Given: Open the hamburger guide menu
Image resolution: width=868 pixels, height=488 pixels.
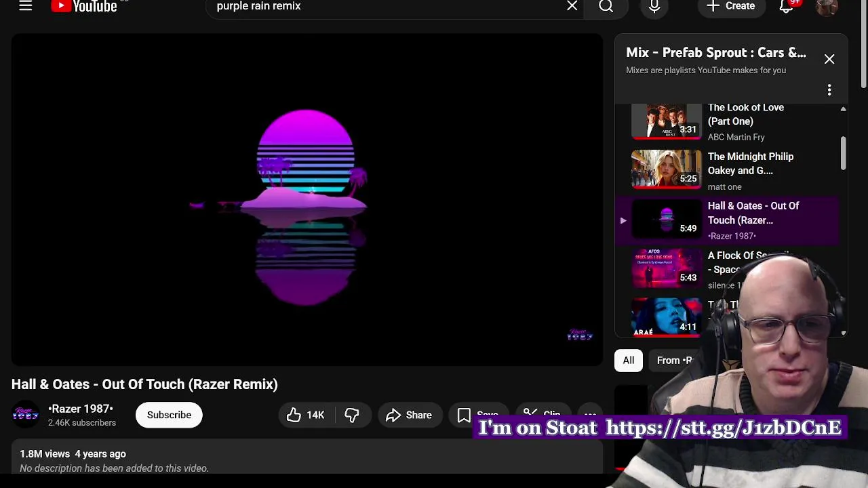Looking at the screenshot, I should click(26, 6).
